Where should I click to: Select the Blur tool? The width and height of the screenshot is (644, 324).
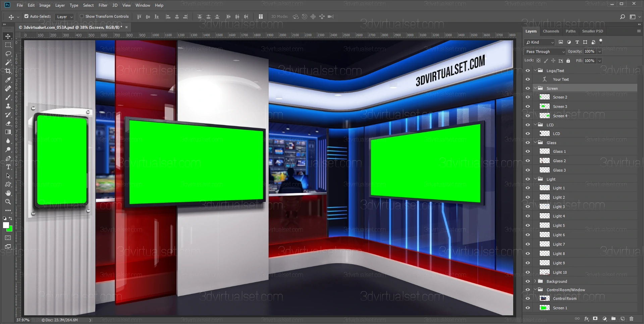coord(8,141)
